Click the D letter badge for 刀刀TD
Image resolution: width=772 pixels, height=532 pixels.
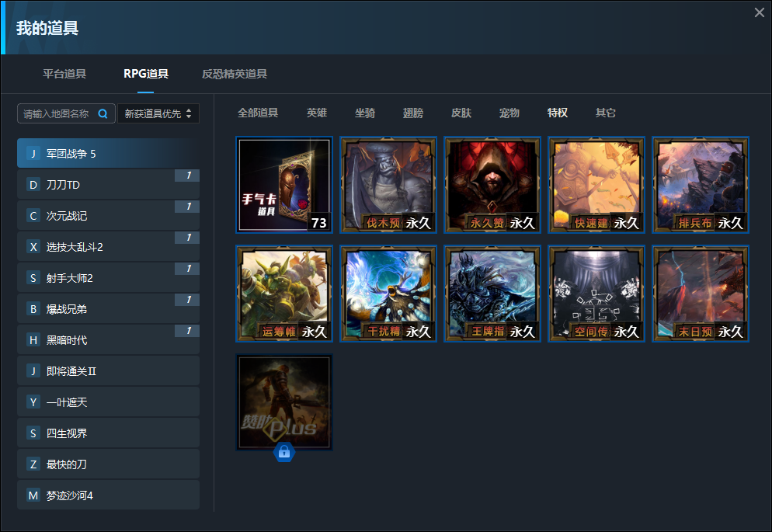[x=33, y=185]
